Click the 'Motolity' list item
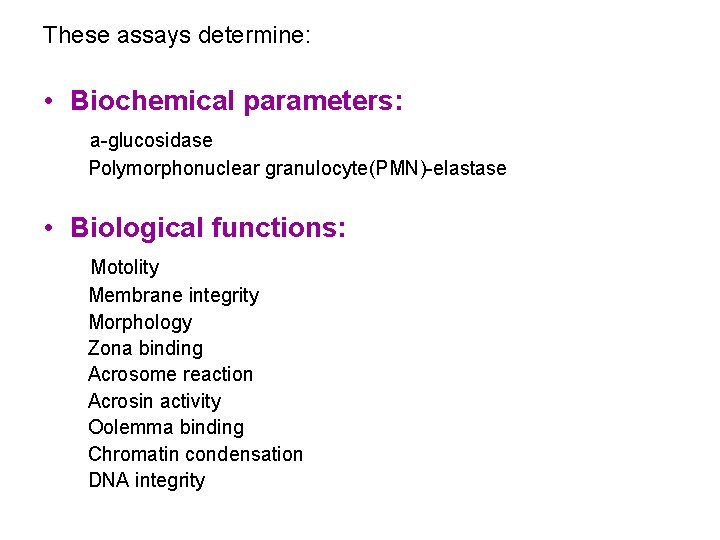 click(125, 267)
